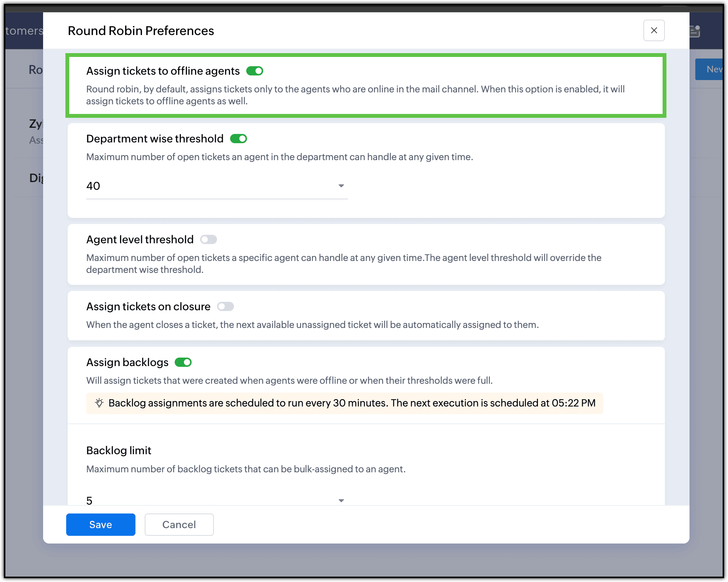Select the threshold value 40 field
Viewport: 728px width, 582px height.
[217, 186]
